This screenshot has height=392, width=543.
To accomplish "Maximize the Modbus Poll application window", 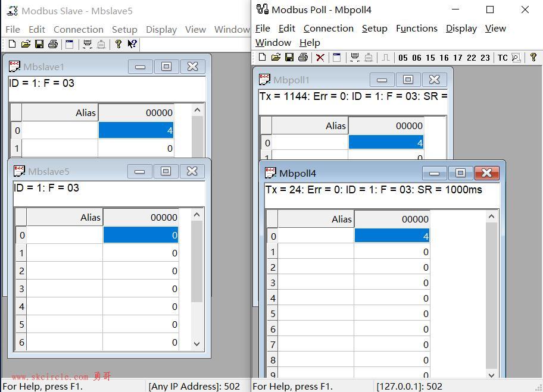I will pyautogui.click(x=490, y=10).
